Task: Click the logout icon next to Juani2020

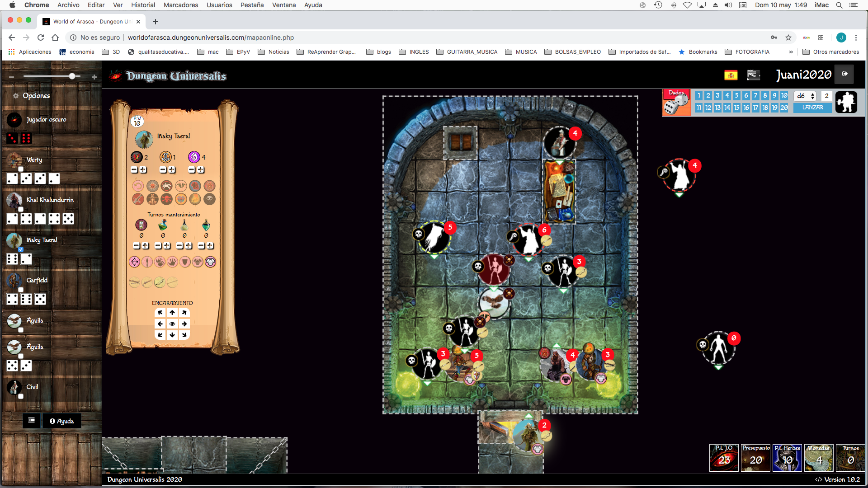Action: (x=844, y=74)
